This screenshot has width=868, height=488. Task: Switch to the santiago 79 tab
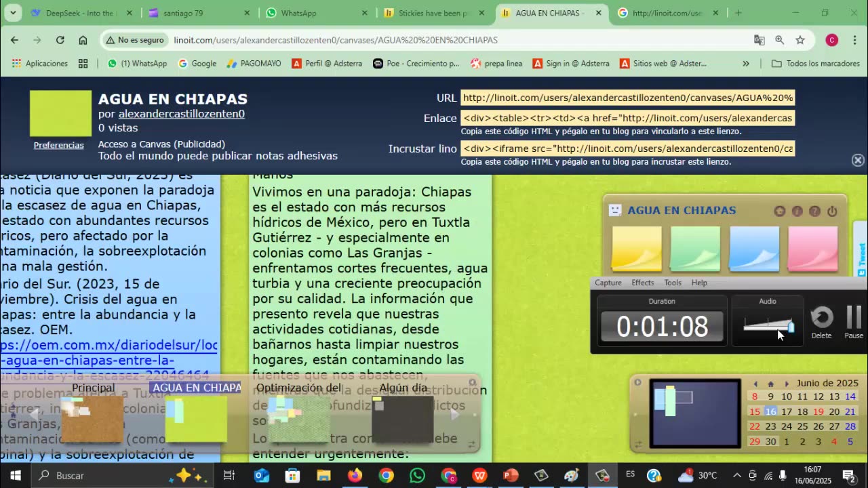click(200, 13)
